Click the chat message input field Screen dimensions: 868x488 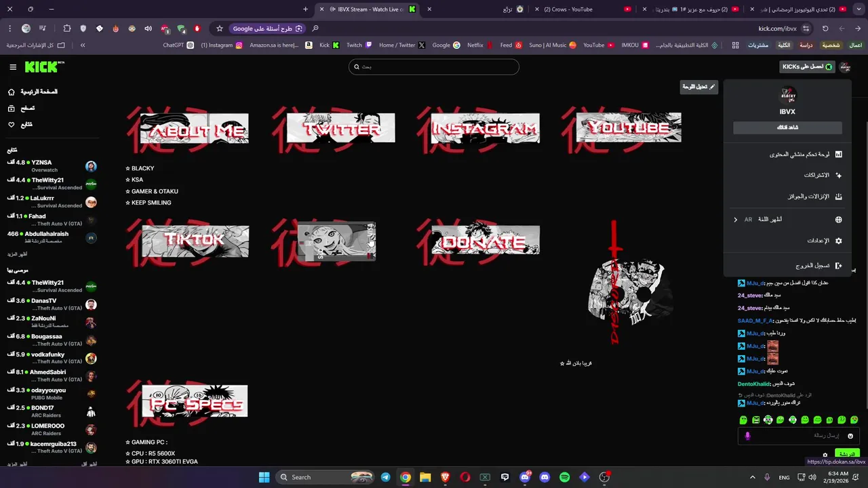(x=799, y=436)
